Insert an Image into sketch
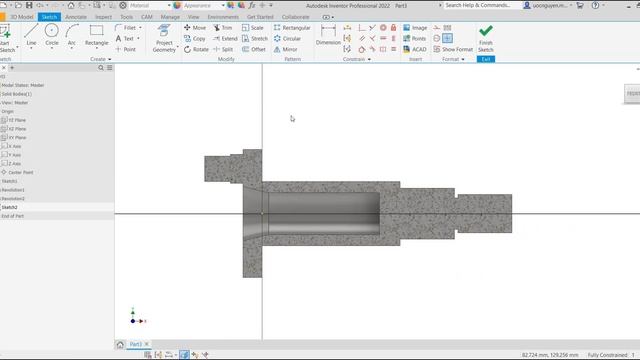This screenshot has width=640, height=360. coord(415,28)
